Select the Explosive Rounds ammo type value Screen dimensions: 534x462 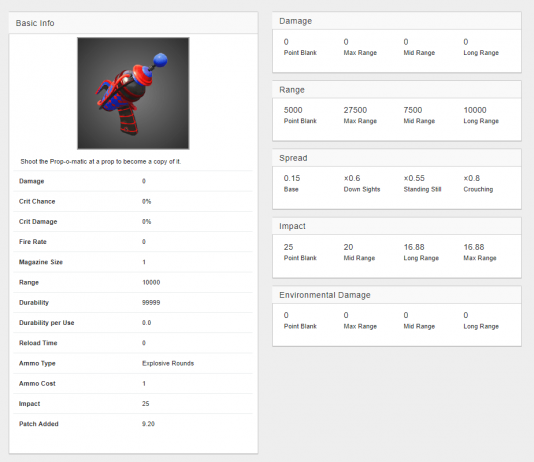pos(168,363)
